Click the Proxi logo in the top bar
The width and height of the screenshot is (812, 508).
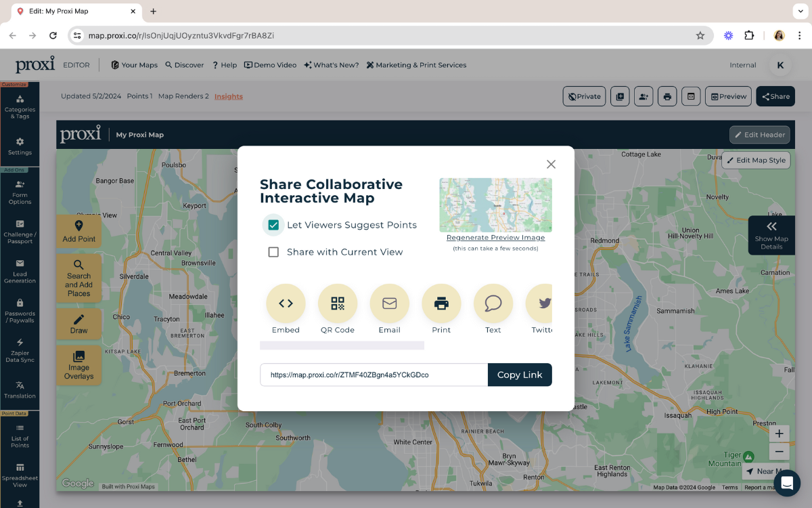[x=35, y=64]
